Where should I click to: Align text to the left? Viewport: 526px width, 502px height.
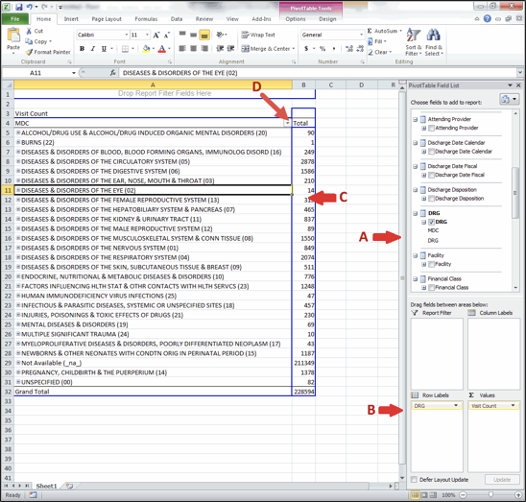(182, 49)
